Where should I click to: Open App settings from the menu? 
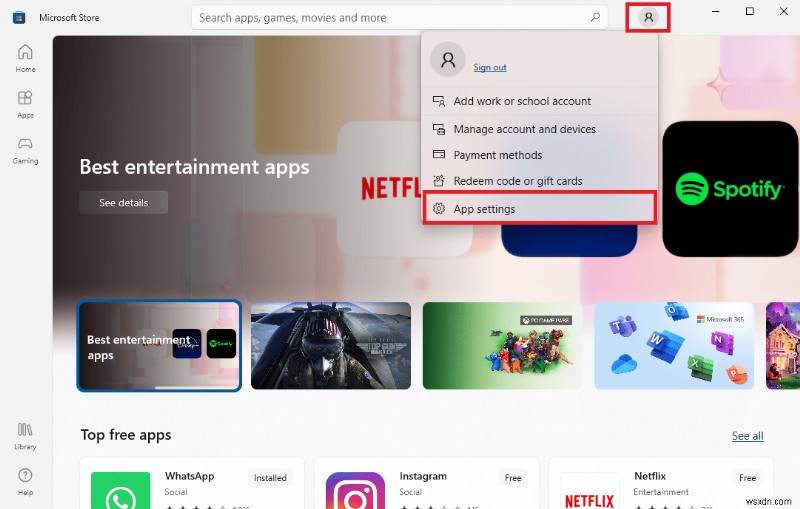[539, 209]
